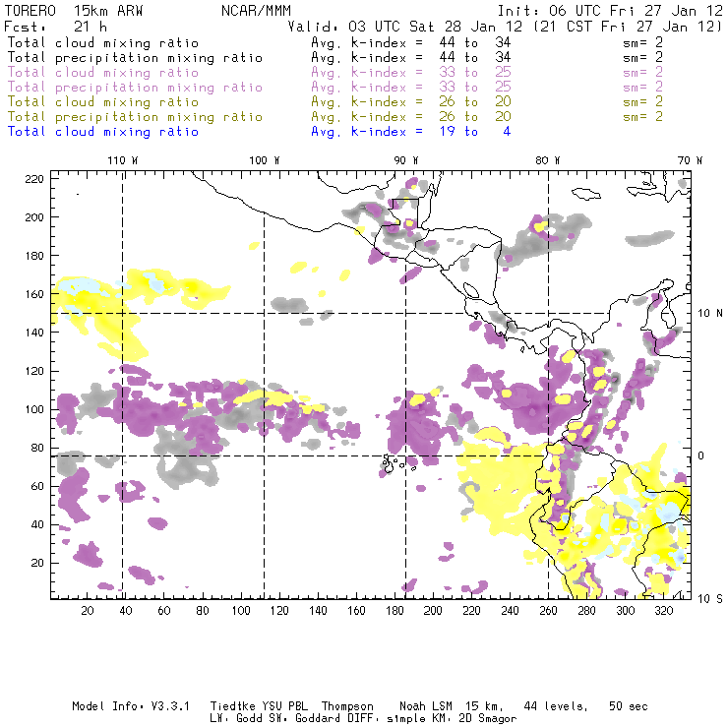Click the 'Thompson' microphysics footer text
This screenshot has width=728, height=728.
347,706
